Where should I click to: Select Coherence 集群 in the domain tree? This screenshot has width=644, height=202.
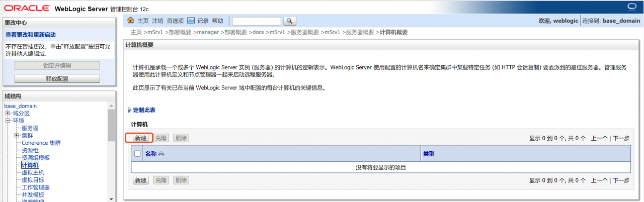(41, 143)
